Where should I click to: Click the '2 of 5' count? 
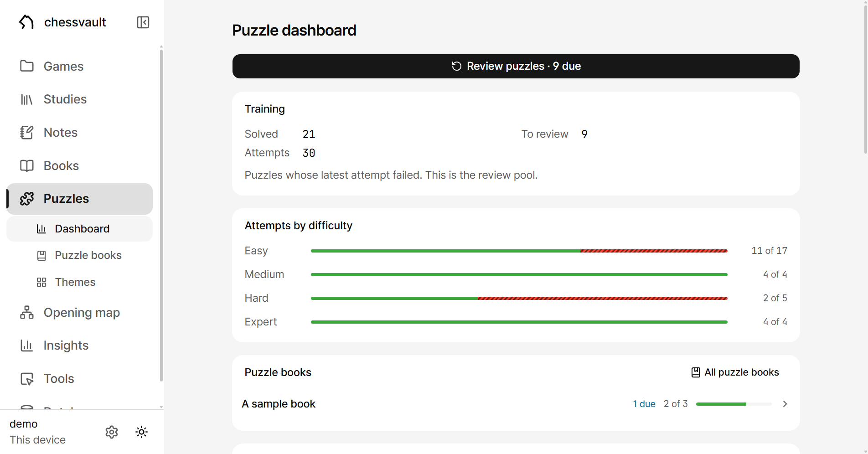[775, 298]
